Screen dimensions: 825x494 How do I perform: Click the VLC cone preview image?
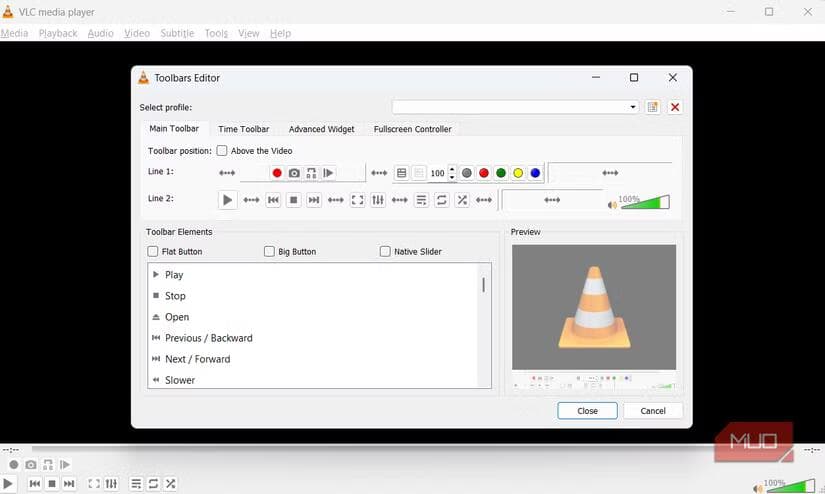point(594,307)
